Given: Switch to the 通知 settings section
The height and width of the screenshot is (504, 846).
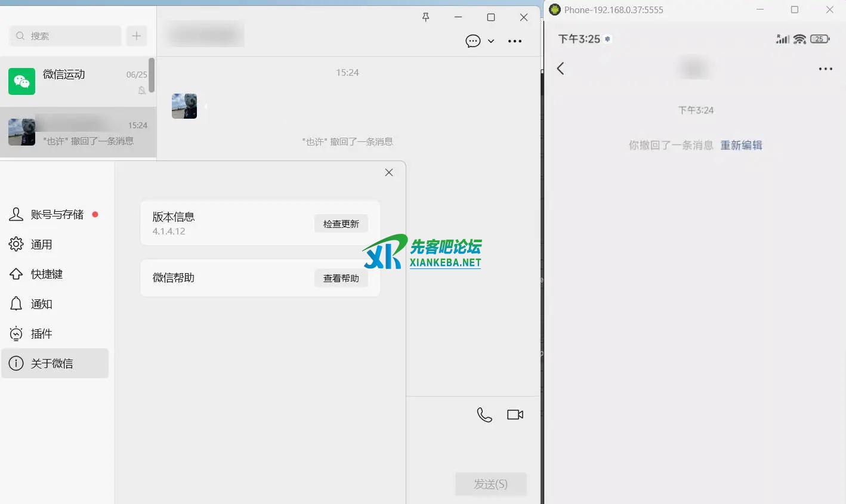Looking at the screenshot, I should click(x=42, y=304).
